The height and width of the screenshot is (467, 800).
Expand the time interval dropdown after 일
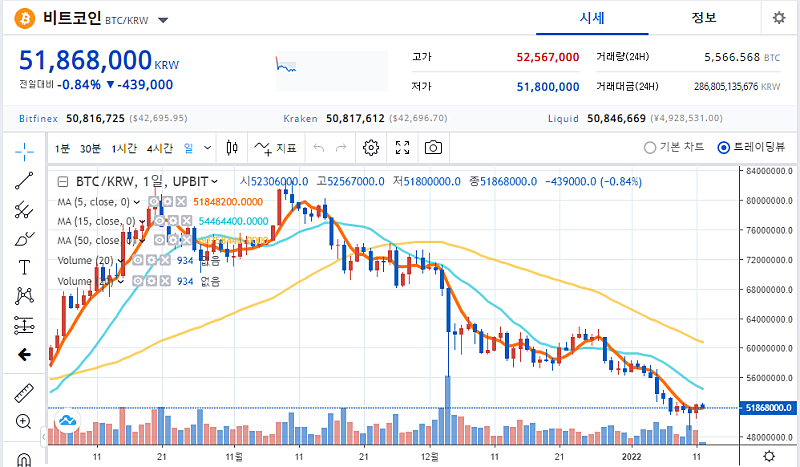pyautogui.click(x=208, y=148)
